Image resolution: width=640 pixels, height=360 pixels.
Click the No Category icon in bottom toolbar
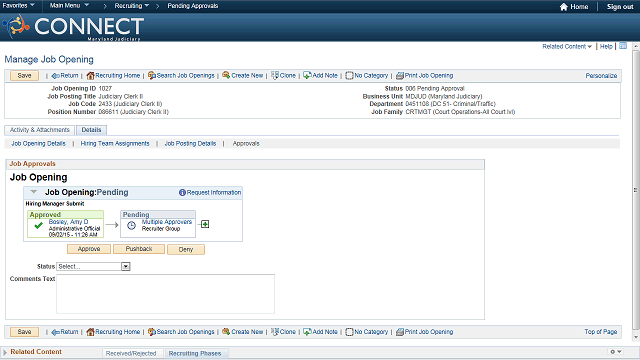pyautogui.click(x=349, y=332)
